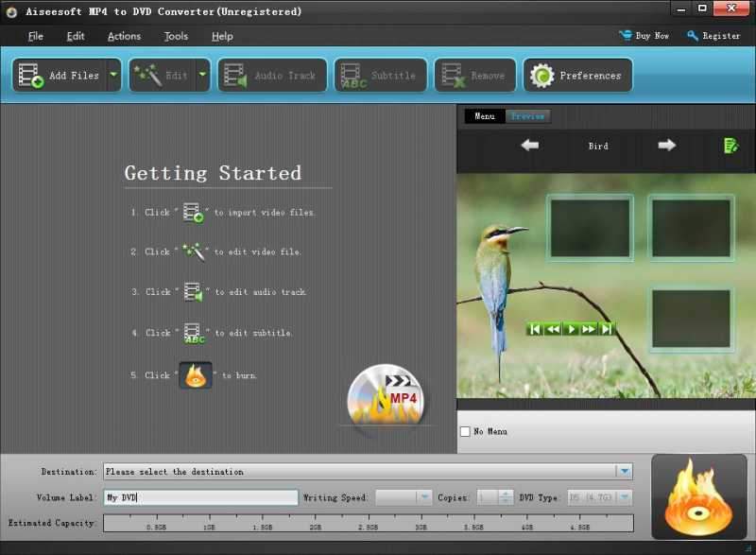This screenshot has height=555, width=756.
Task: Click the large Burn flame icon
Action: 698,495
